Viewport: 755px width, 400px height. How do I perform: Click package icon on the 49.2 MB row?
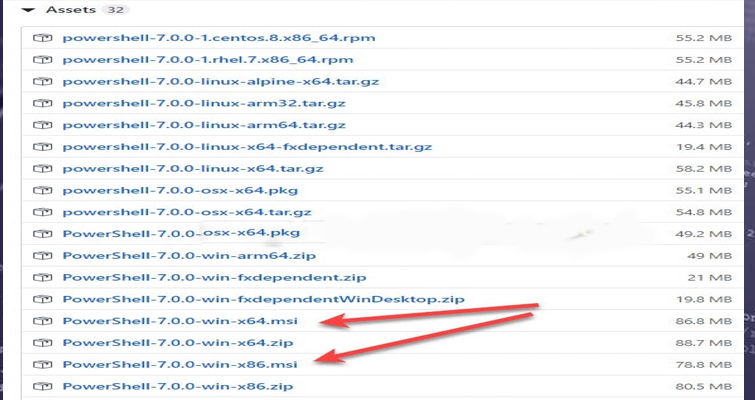coord(42,234)
